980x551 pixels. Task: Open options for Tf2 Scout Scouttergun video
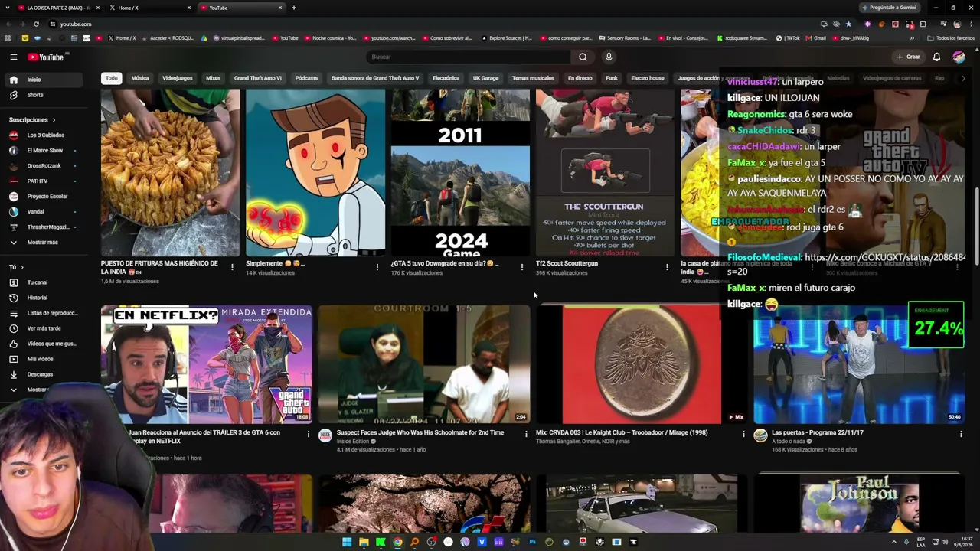coord(667,267)
